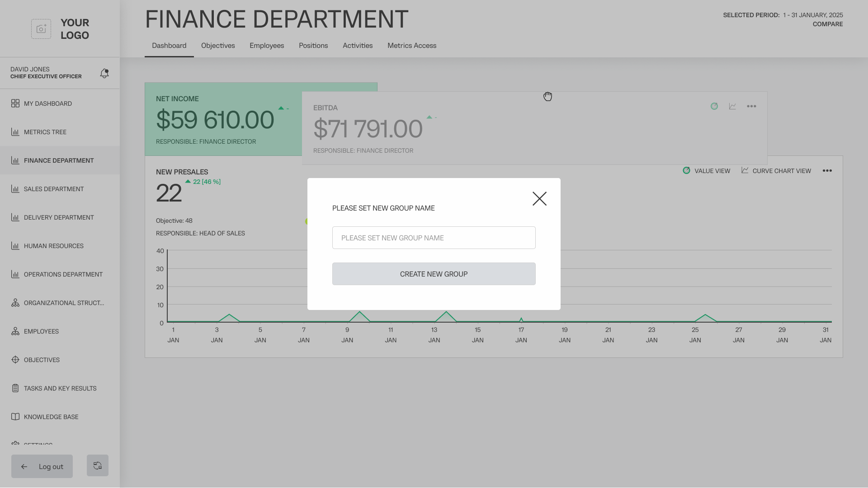Click the Log out button
868x488 pixels.
(42, 467)
